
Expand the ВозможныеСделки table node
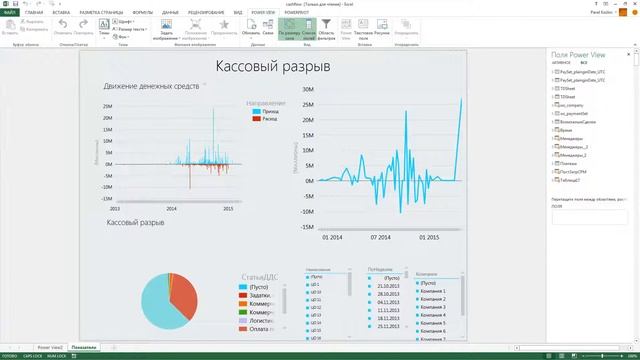[x=553, y=122]
